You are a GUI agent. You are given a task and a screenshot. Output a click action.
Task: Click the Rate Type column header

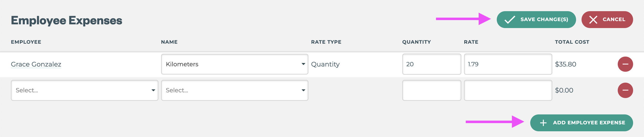pyautogui.click(x=326, y=42)
